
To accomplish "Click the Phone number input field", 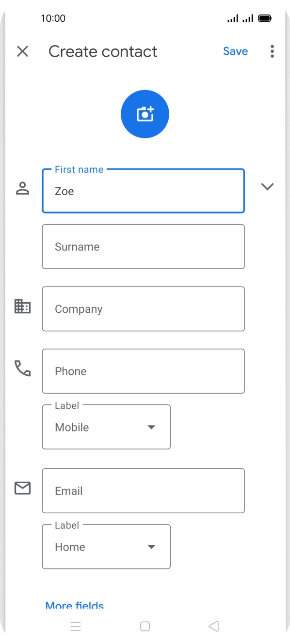I will coord(143,371).
